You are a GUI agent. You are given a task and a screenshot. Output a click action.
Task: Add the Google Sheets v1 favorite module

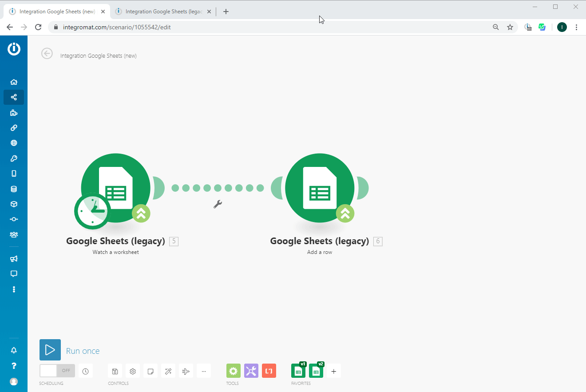click(298, 371)
